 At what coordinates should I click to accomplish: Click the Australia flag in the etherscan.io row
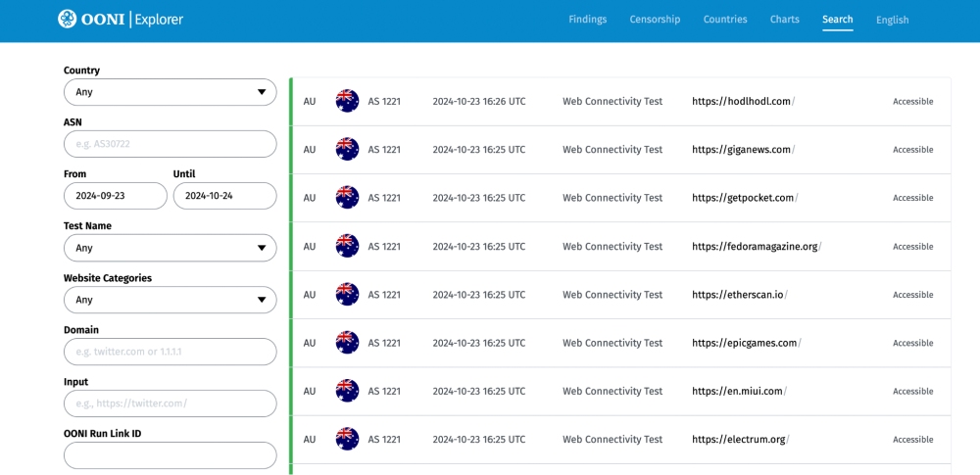click(x=347, y=294)
